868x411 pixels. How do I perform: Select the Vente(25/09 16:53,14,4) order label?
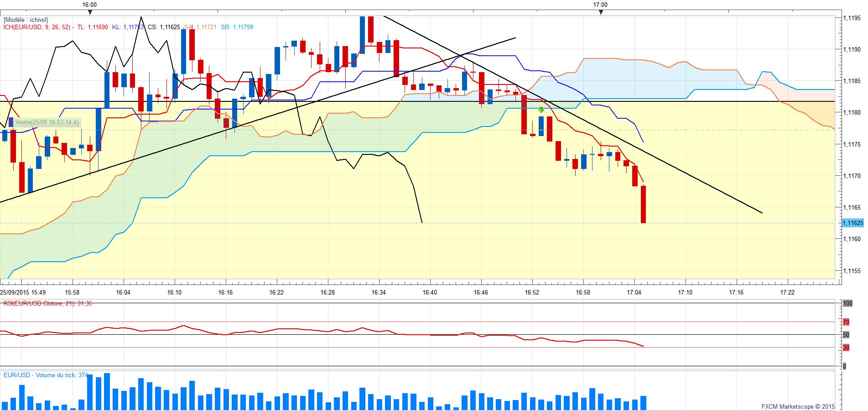click(47, 122)
